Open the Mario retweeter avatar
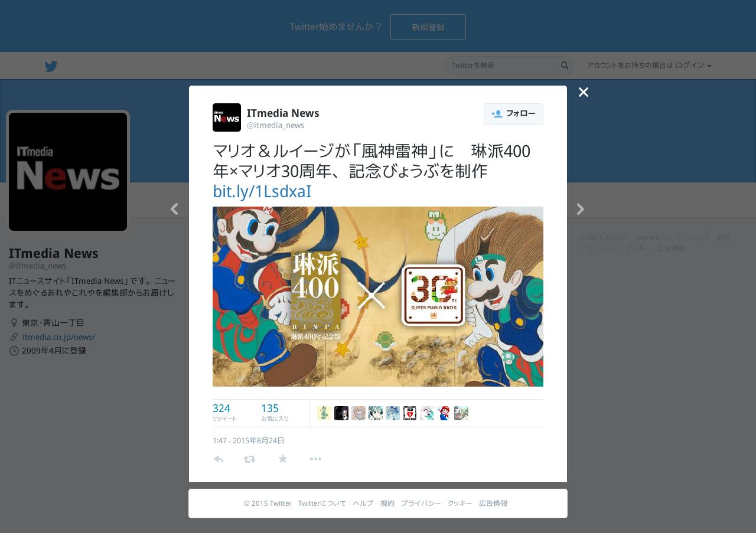Screen dimensions: 756x533 444,413
